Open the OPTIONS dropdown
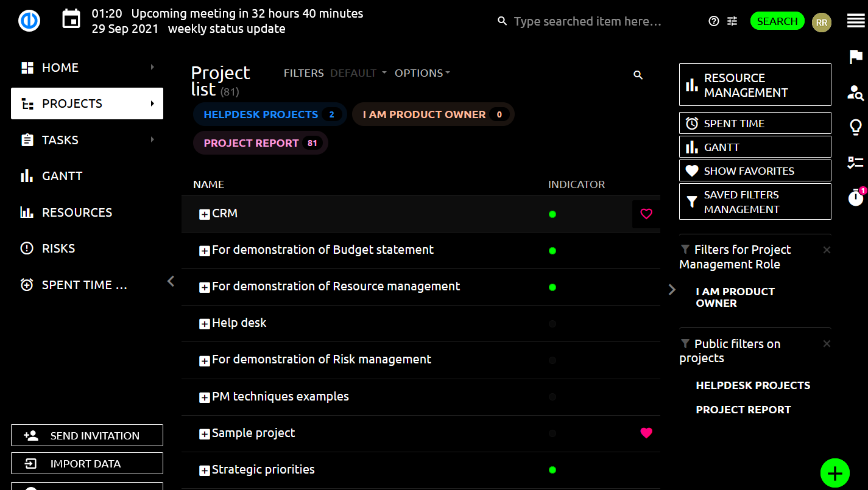 [422, 73]
